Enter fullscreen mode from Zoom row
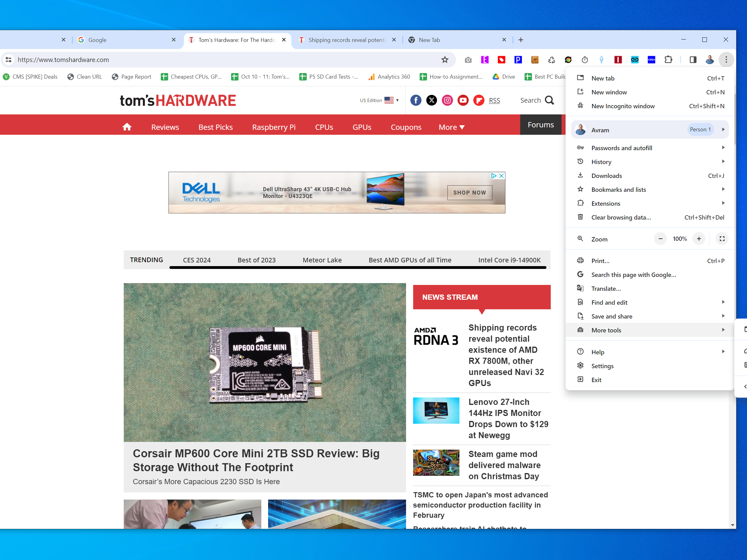Viewport: 747px width, 560px height. [x=722, y=239]
